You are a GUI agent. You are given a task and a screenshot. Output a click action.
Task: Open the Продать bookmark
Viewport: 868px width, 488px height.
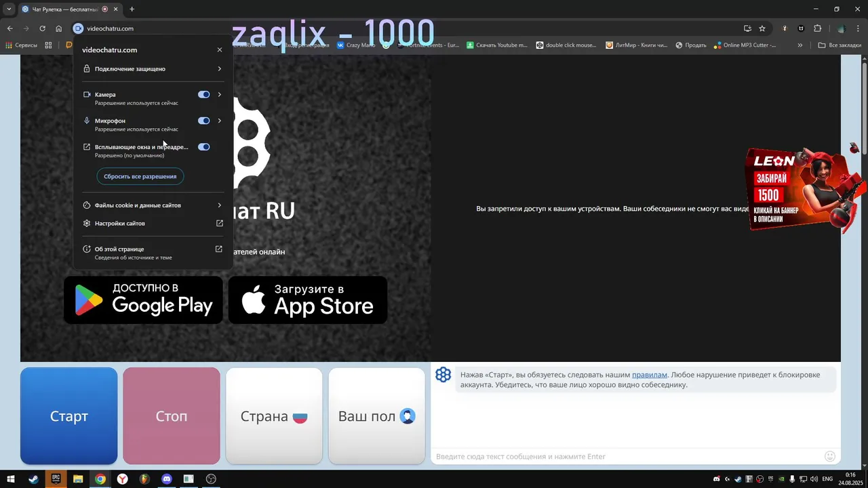point(691,45)
